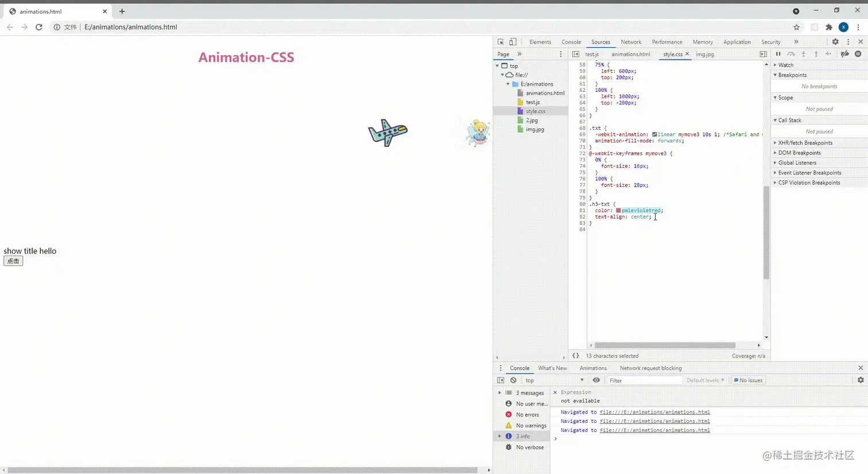The image size is (868, 474).
Task: Expand the Watch section
Action: tap(775, 65)
